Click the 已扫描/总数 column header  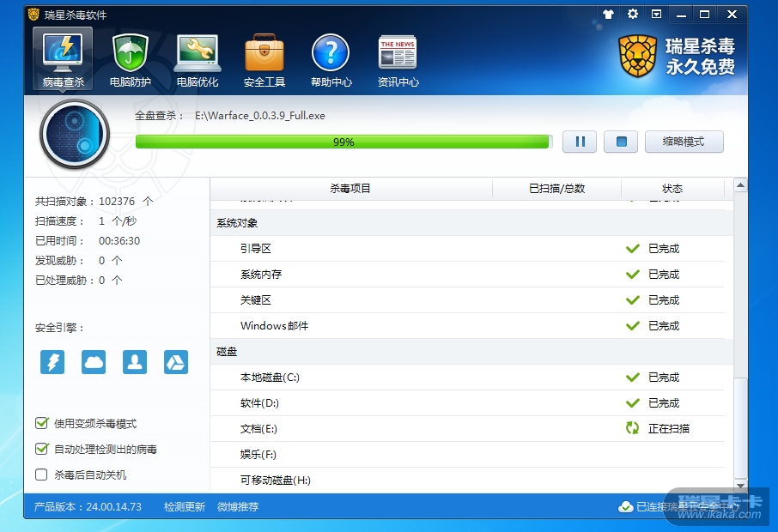coord(556,189)
